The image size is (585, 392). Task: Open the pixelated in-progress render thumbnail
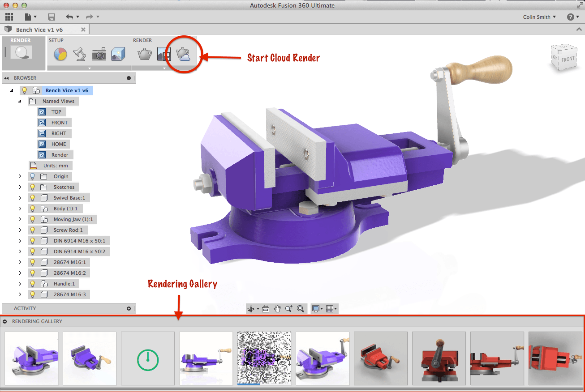pos(264,358)
